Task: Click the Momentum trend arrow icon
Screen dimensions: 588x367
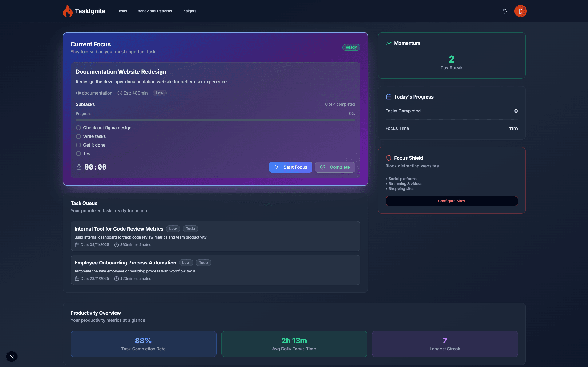Action: point(389,43)
